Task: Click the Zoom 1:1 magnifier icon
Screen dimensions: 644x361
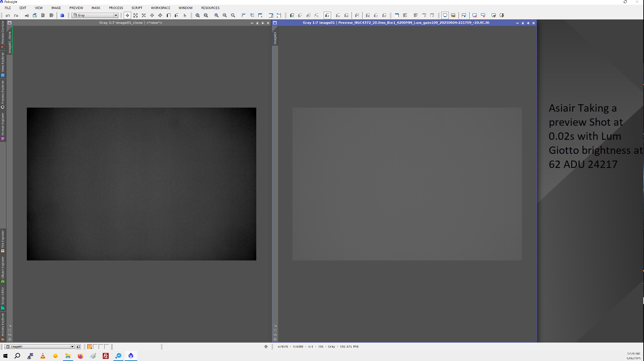Action: (217, 15)
